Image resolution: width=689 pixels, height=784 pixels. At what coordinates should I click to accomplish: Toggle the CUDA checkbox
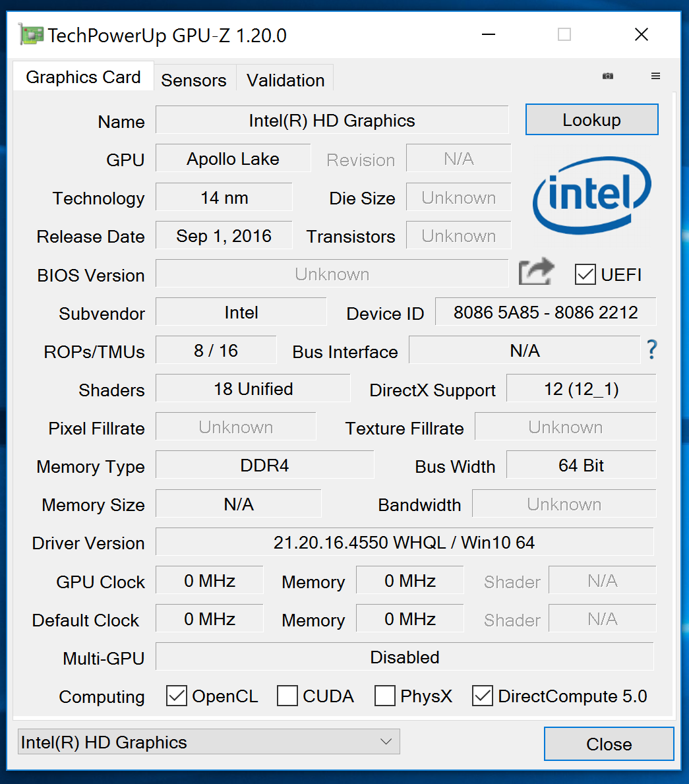[x=287, y=696]
